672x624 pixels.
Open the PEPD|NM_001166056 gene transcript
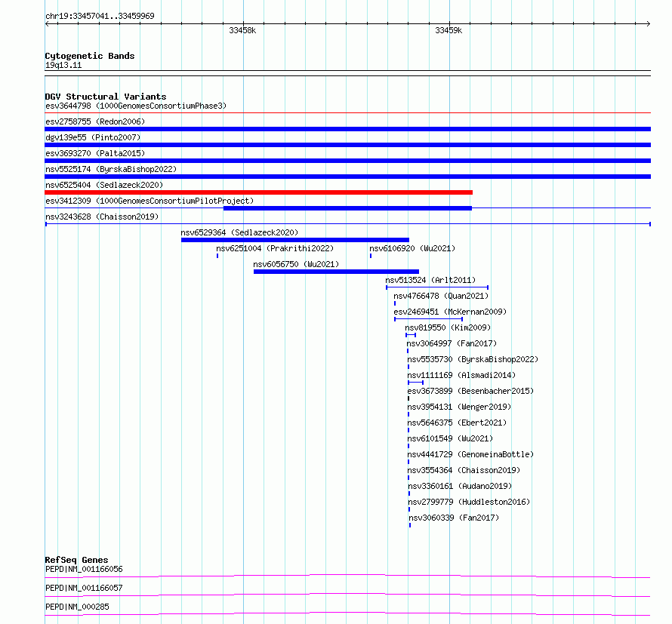84,569
